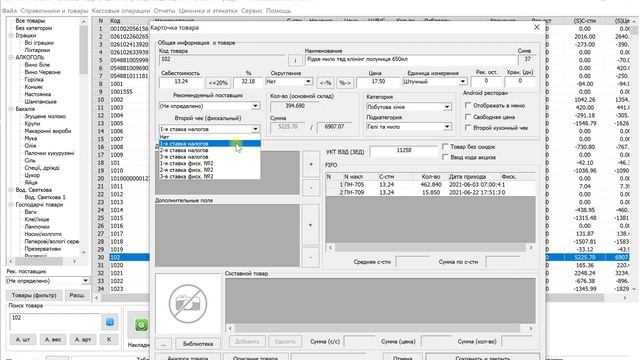Click the Поиск товара field containing 102
The image size is (640, 360).
coord(55,322)
